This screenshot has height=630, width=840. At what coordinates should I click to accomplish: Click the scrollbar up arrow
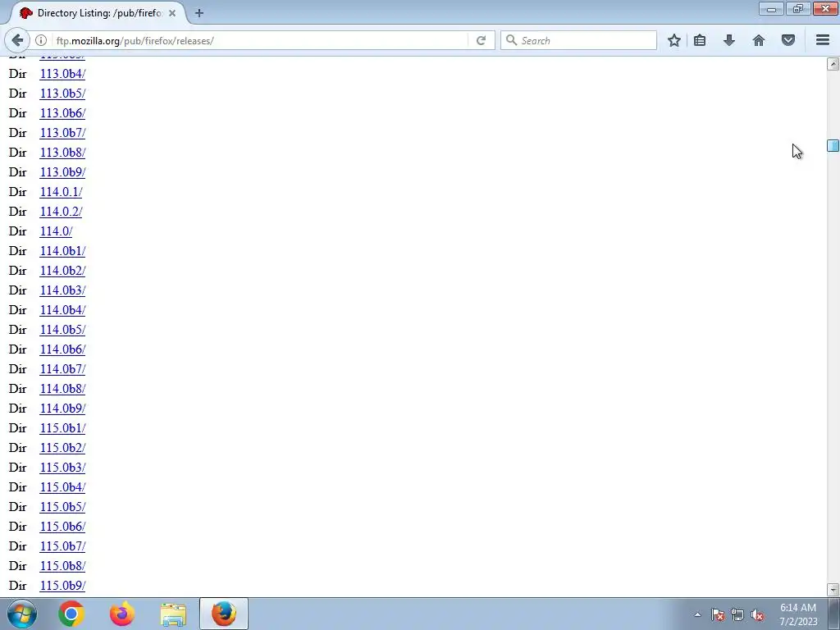(833, 64)
